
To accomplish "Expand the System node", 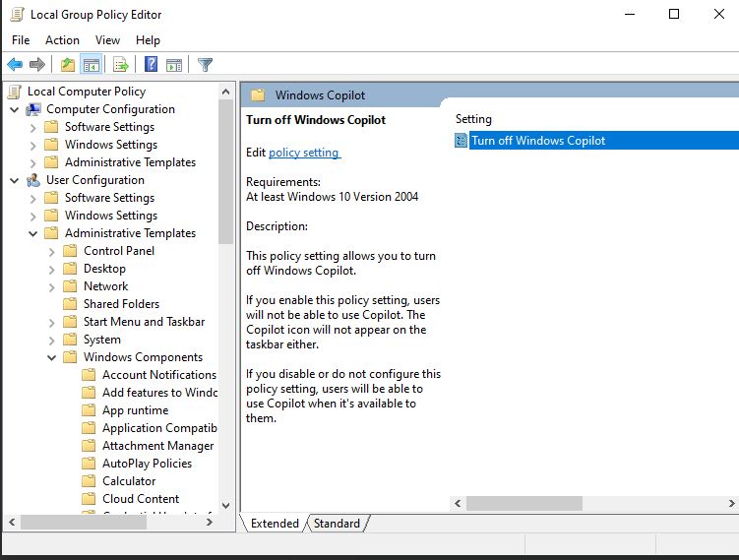I will [x=51, y=341].
